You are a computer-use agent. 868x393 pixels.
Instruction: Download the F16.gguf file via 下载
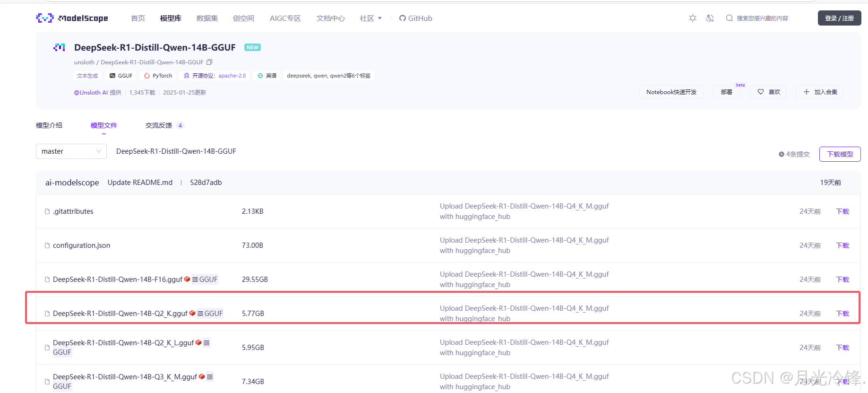point(842,279)
